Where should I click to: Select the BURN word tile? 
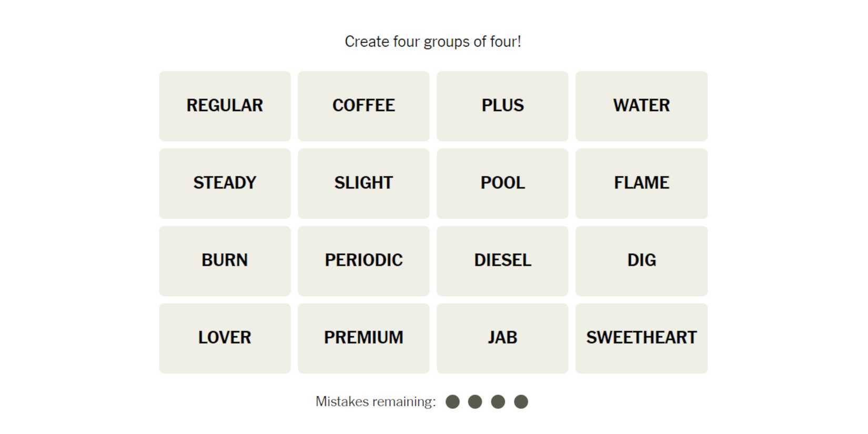tap(225, 260)
